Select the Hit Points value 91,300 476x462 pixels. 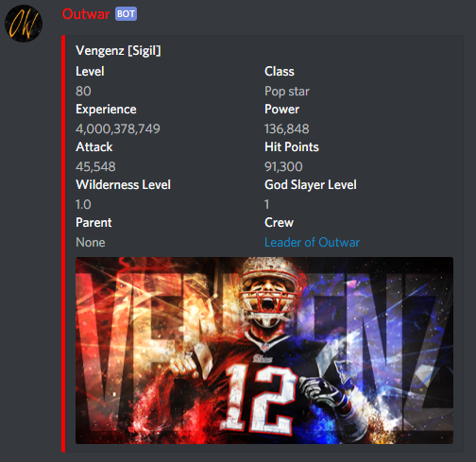[283, 166]
